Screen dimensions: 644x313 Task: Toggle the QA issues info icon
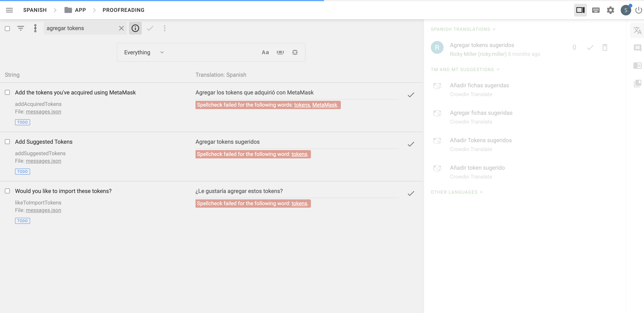(x=135, y=28)
